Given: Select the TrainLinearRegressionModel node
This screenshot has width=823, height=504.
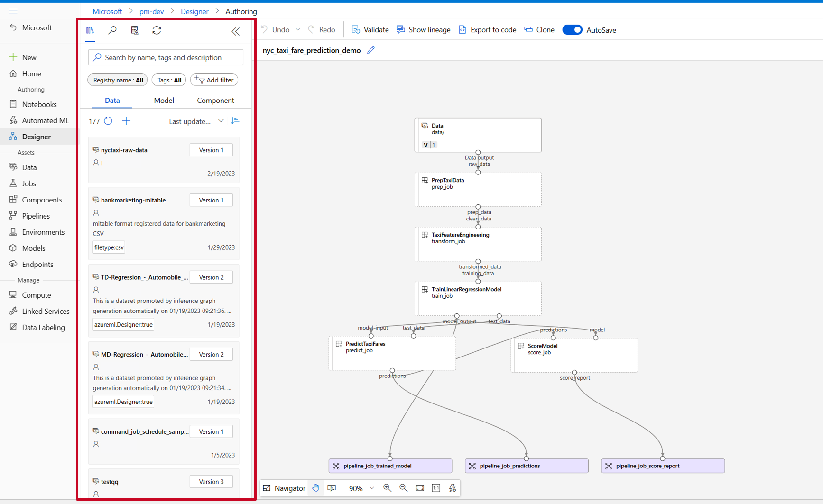Looking at the screenshot, I should [x=478, y=299].
